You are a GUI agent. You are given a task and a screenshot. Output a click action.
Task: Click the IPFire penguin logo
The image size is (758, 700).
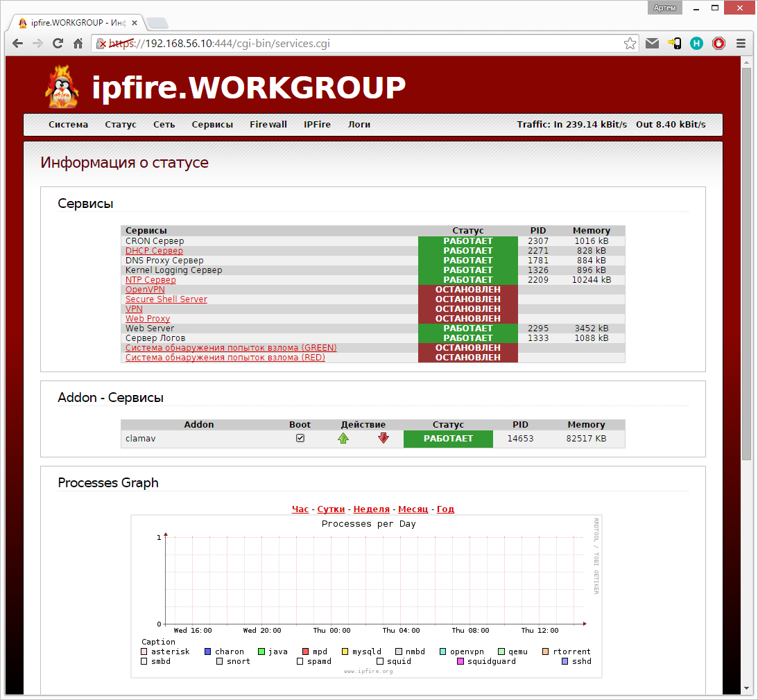tap(62, 87)
